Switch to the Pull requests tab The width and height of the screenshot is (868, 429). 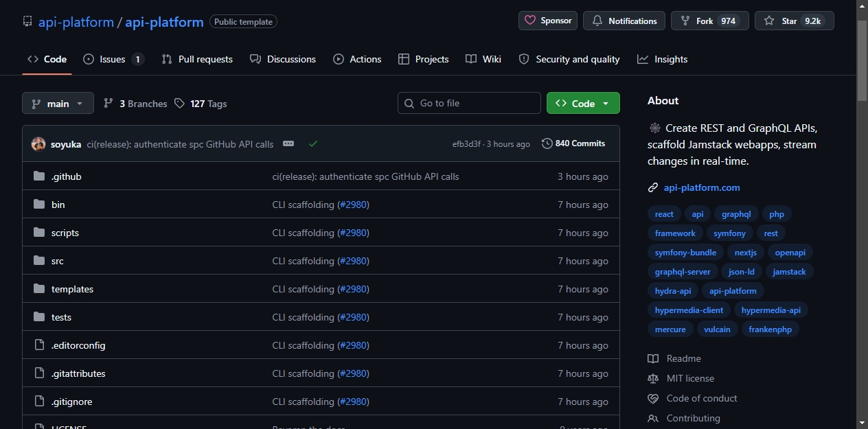coord(197,59)
